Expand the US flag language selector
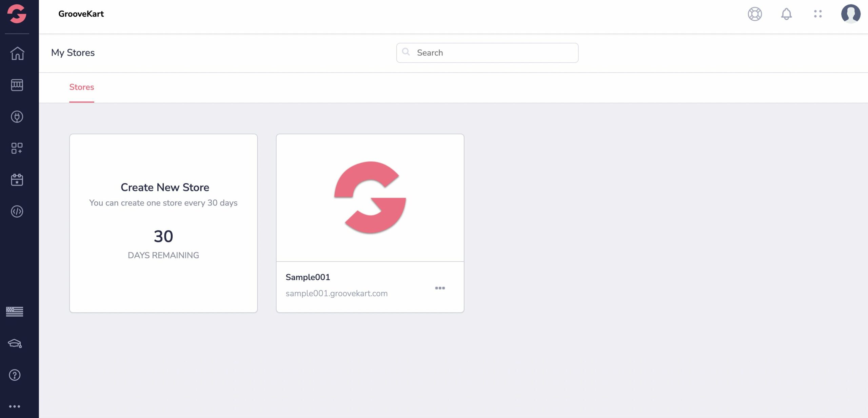Viewport: 868px width, 418px height. [x=15, y=312]
